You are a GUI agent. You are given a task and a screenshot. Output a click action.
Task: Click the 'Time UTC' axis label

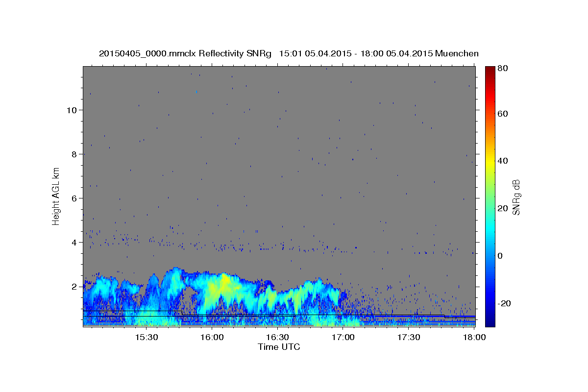(279, 347)
